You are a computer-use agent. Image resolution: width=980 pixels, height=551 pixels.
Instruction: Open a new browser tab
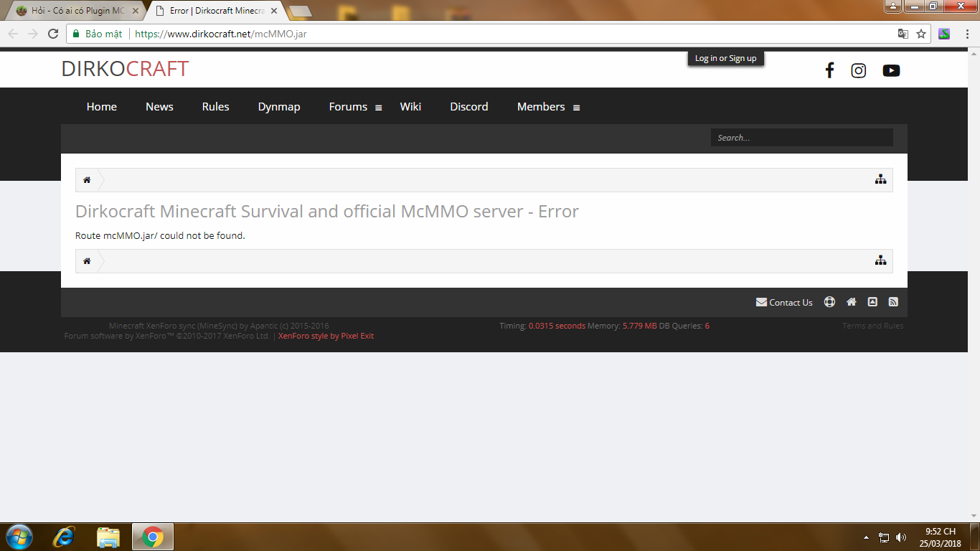[300, 11]
